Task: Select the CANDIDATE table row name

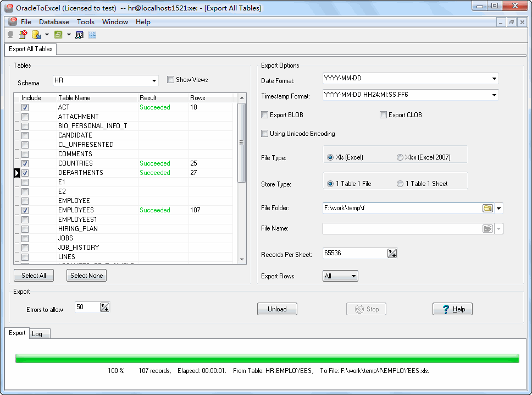Action: click(x=75, y=135)
